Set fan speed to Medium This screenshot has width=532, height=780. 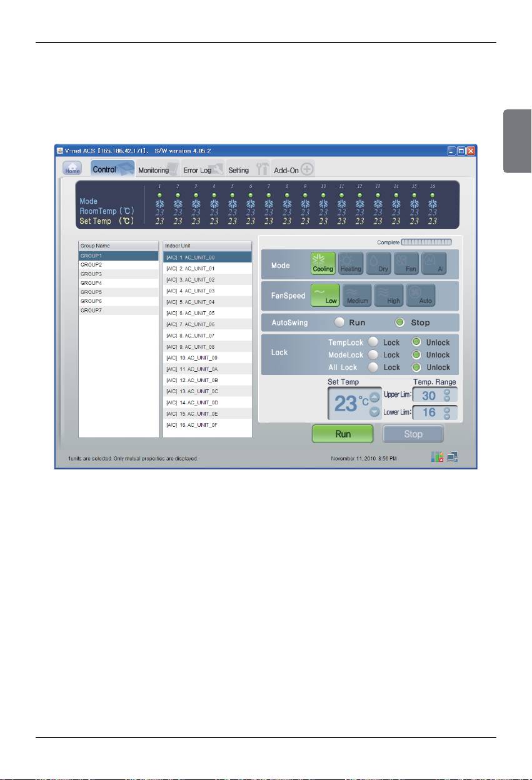tap(357, 295)
